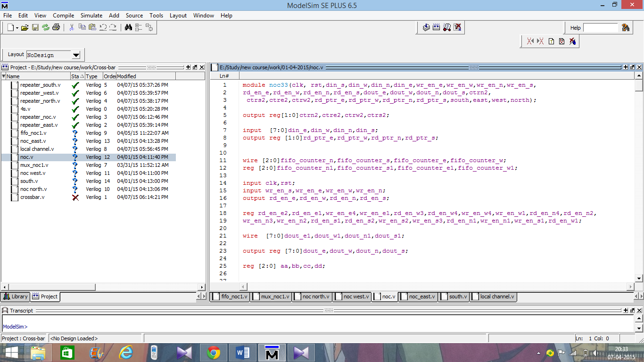Select crossbar.v in project list
This screenshot has height=362, width=644.
coord(33,197)
